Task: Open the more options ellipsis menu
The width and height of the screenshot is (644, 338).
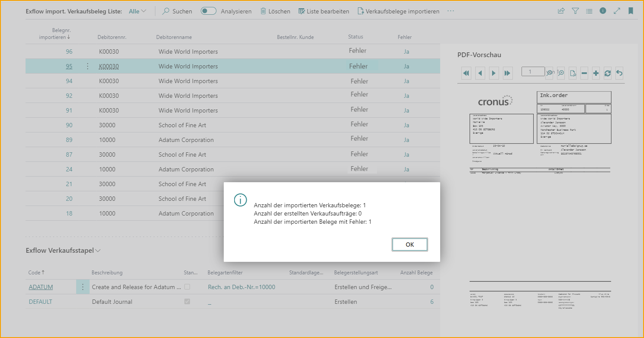Action: 451,11
